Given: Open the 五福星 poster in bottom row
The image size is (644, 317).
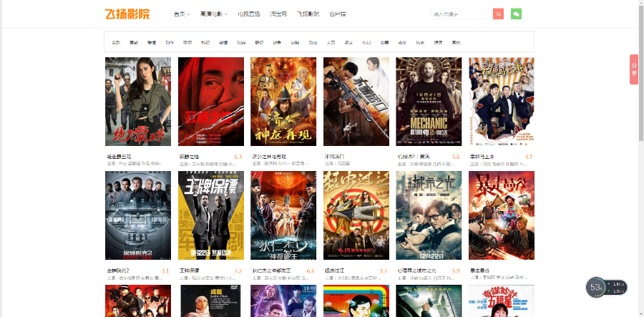Looking at the screenshot, I should point(502,301).
